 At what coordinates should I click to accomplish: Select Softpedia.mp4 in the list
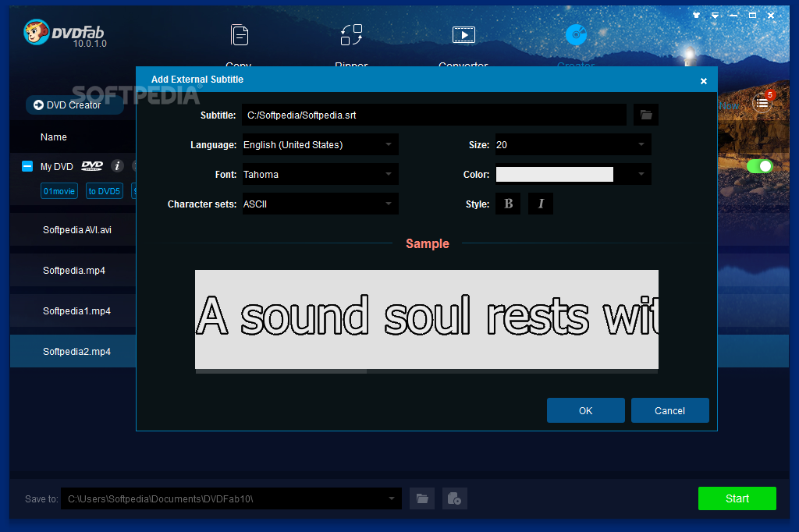pyautogui.click(x=73, y=270)
